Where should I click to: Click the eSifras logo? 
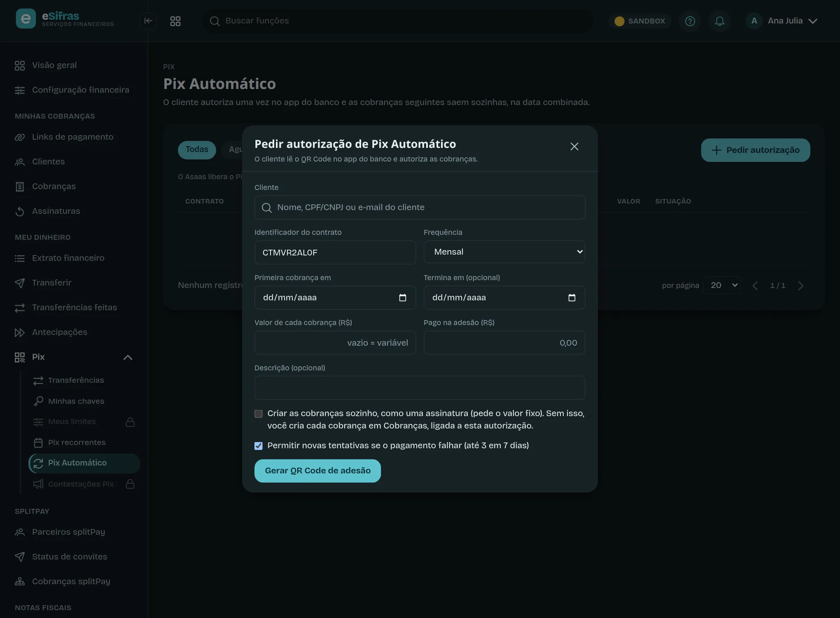pyautogui.click(x=65, y=19)
